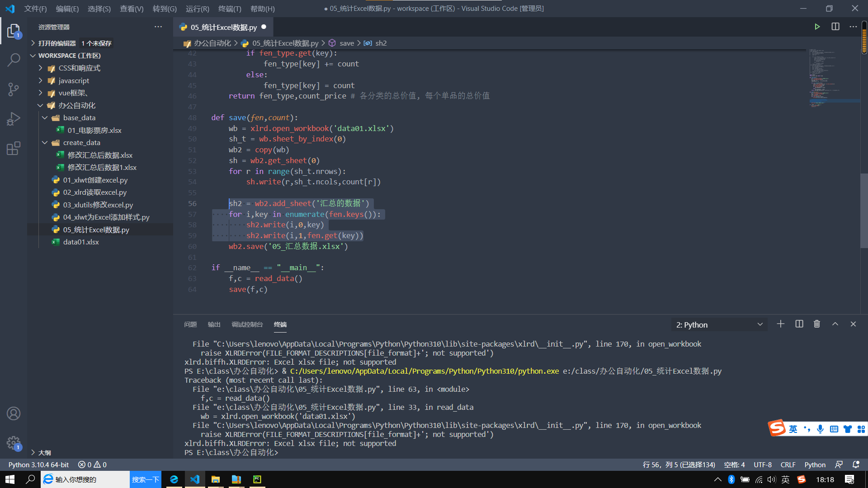Switch to the 调试控制台 panel tab
The height and width of the screenshot is (488, 868).
247,324
